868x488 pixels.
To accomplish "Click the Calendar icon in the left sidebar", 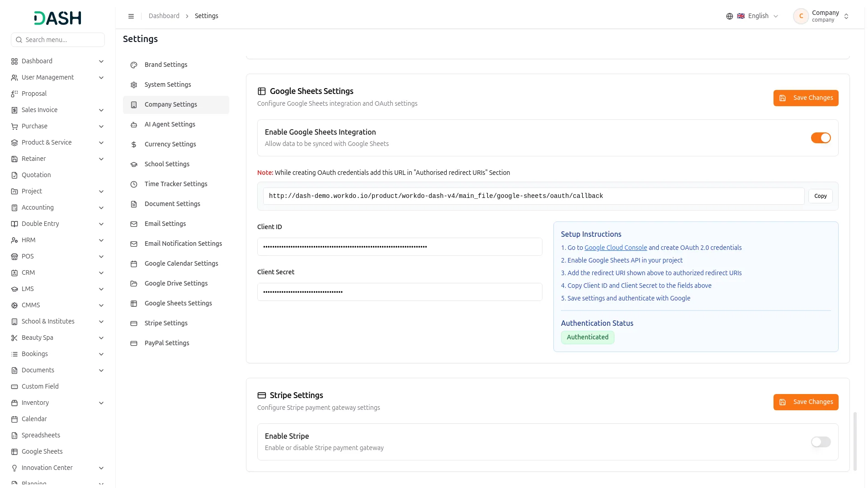I will [x=14, y=419].
